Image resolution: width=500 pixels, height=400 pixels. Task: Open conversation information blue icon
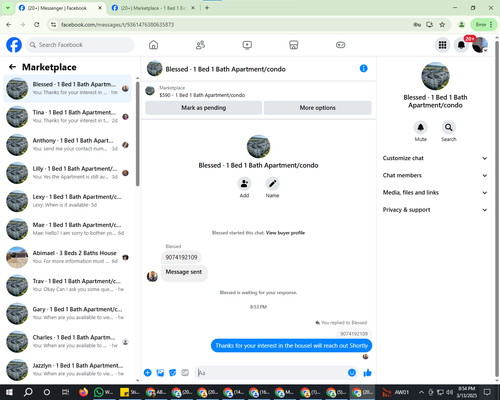[x=364, y=68]
